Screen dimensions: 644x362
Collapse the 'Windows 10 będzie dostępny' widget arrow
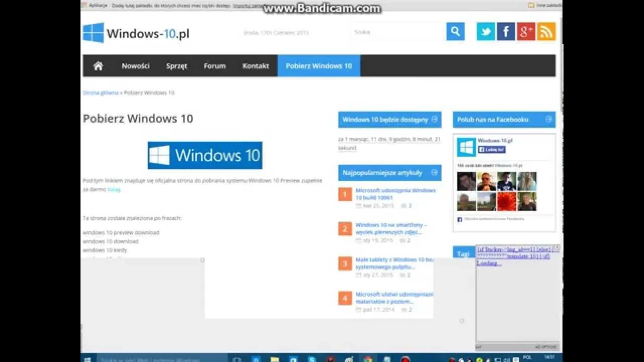[434, 119]
